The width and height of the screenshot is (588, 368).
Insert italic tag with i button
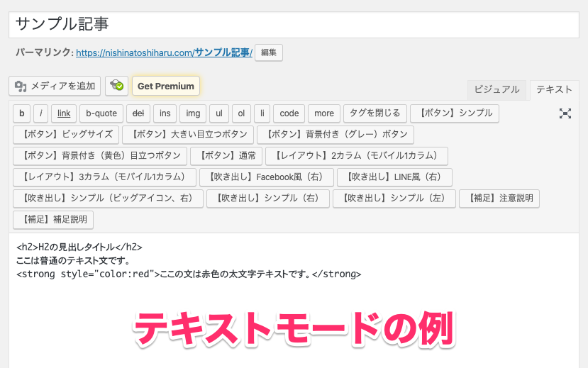[42, 113]
